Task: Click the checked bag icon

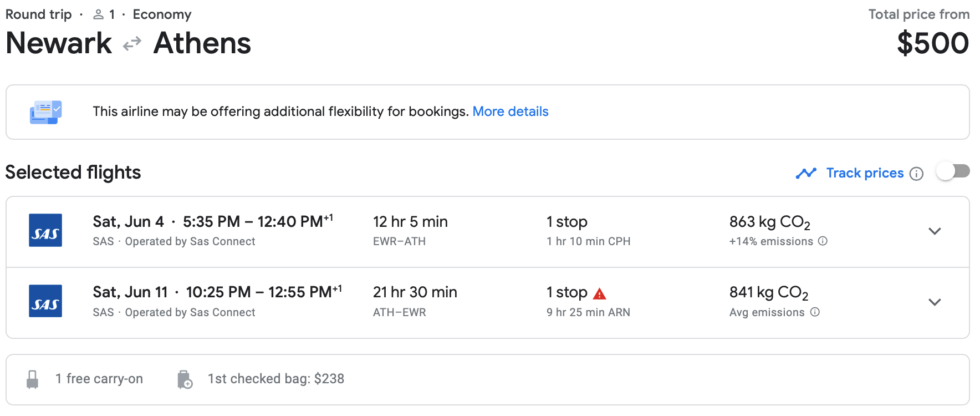Action: pos(185,379)
